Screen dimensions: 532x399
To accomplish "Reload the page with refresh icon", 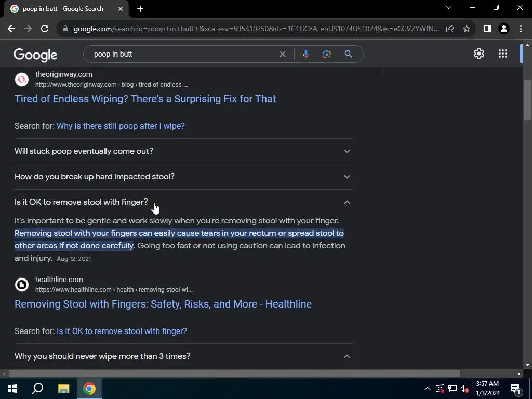I will (x=45, y=29).
